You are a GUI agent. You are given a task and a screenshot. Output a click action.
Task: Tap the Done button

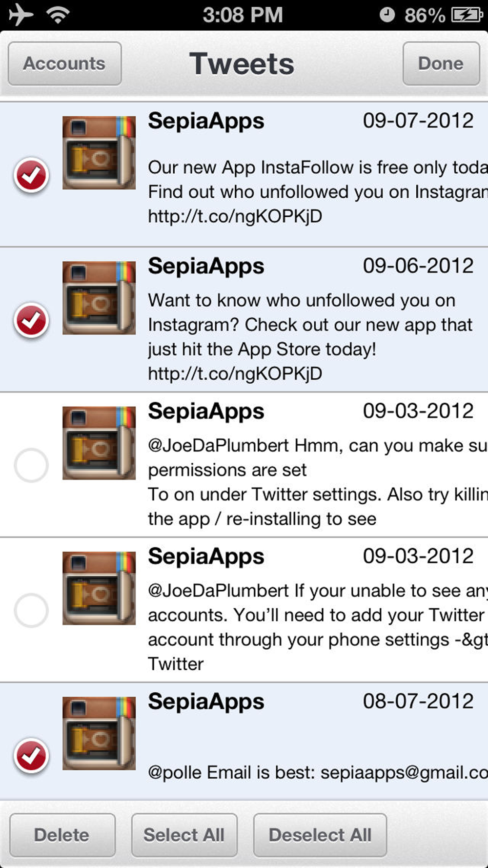point(441,63)
